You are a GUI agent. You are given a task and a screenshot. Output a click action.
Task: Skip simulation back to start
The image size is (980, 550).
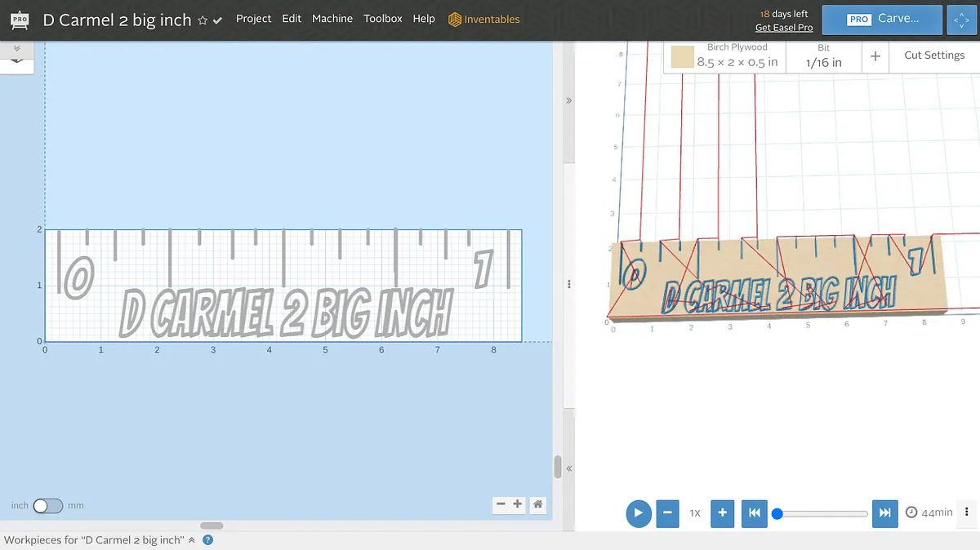(x=755, y=513)
